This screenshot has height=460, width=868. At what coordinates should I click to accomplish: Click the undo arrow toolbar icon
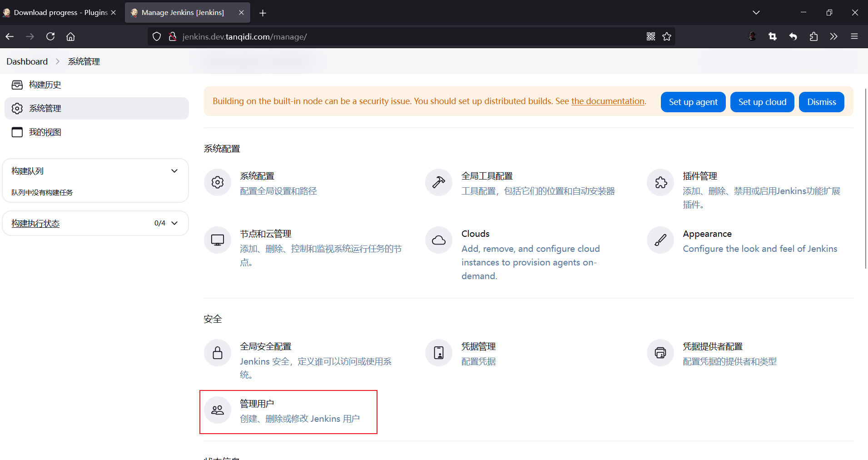[793, 36]
